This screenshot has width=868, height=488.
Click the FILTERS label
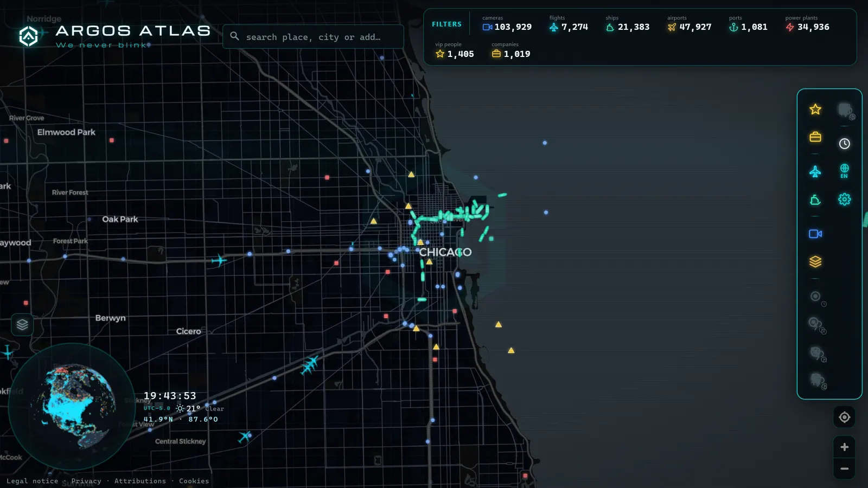446,24
